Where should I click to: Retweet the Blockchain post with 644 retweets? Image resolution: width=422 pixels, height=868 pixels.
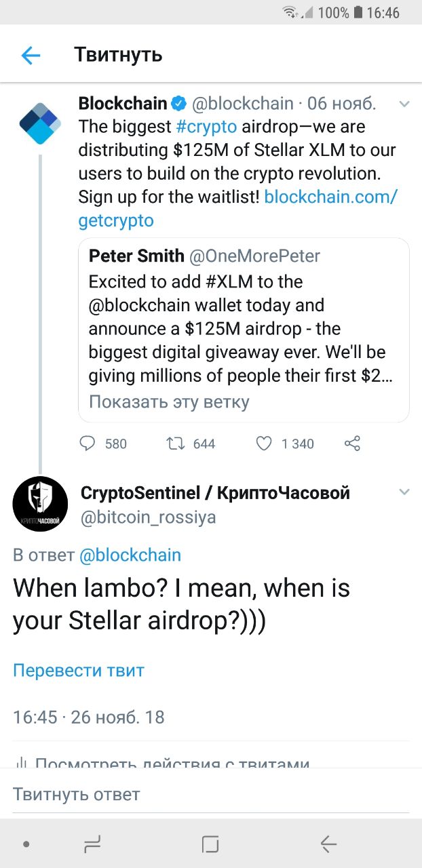click(175, 443)
